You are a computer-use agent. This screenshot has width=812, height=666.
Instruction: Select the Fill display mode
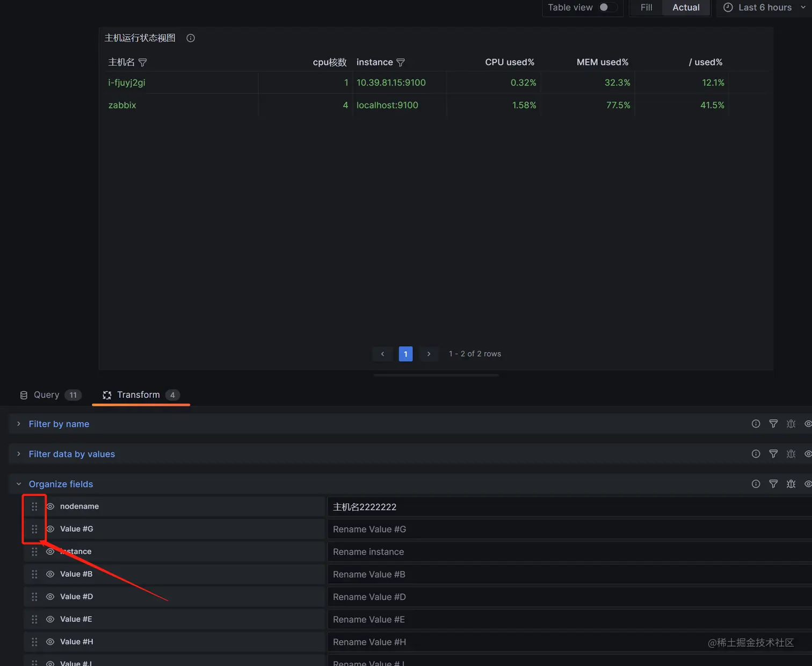(x=646, y=8)
